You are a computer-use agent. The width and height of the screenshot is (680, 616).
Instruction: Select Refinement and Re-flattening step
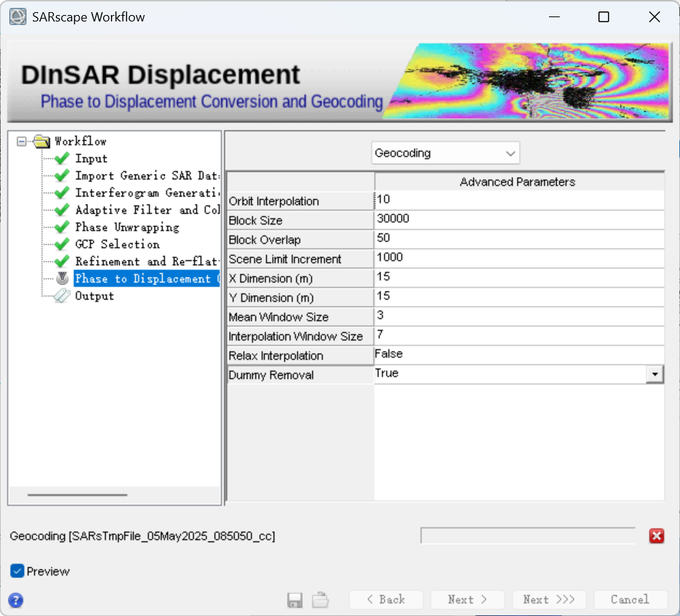click(147, 261)
